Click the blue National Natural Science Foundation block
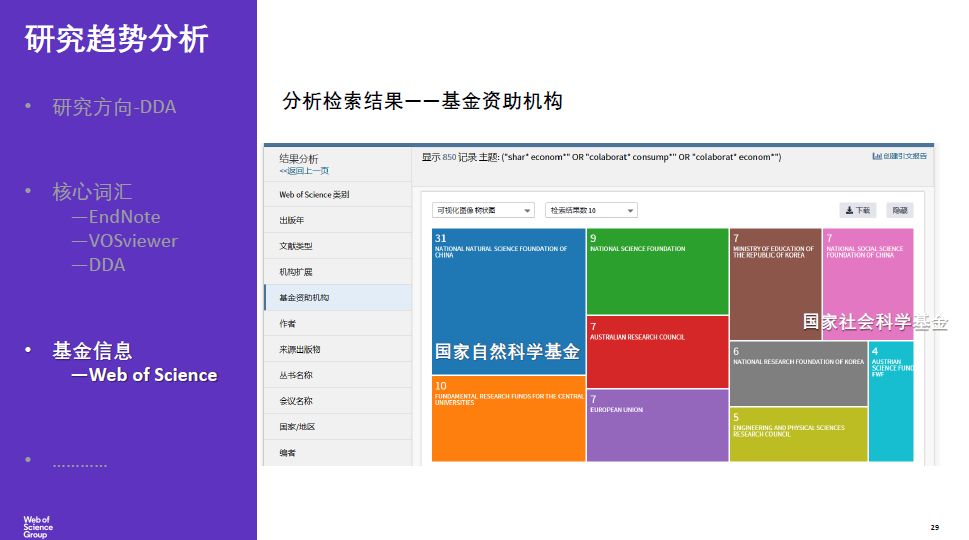This screenshot has height=540, width=969. (x=508, y=300)
